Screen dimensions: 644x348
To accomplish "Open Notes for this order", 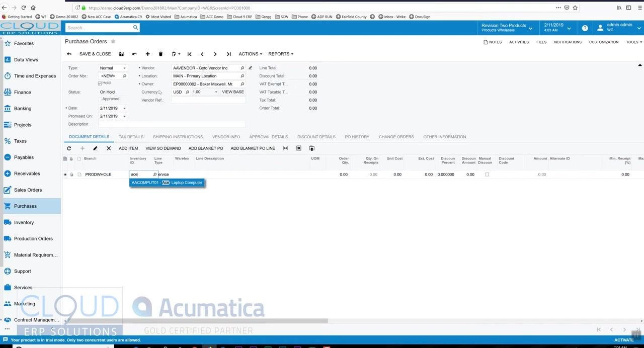I will [493, 42].
